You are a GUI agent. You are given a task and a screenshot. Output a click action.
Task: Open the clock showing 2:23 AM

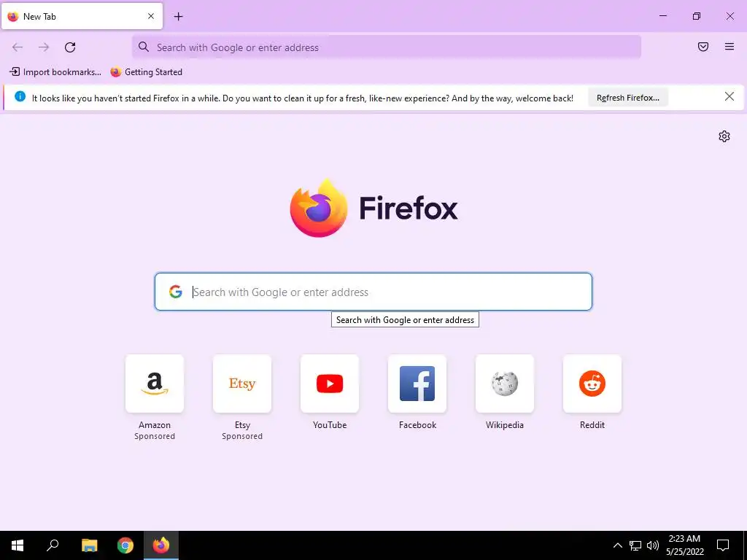coord(684,545)
